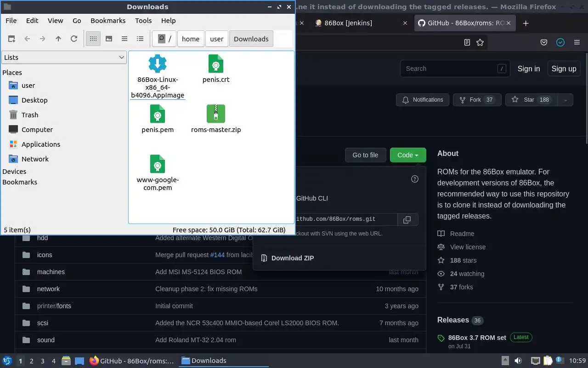Open the Bookmarks menu
The image size is (588, 368).
coord(108,21)
